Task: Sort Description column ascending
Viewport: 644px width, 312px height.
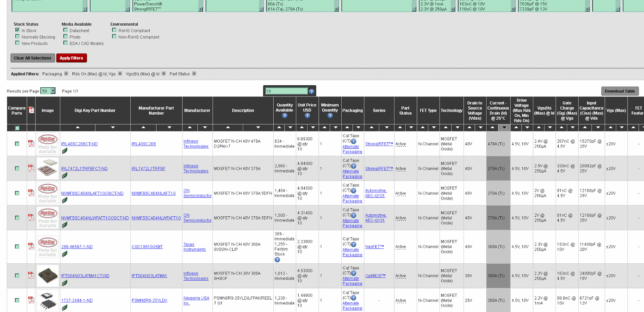Action: pyautogui.click(x=228, y=127)
